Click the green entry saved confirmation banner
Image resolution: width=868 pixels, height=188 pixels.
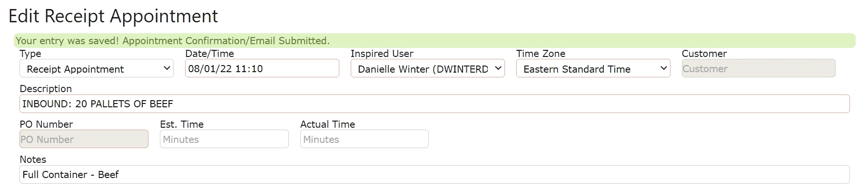[434, 41]
